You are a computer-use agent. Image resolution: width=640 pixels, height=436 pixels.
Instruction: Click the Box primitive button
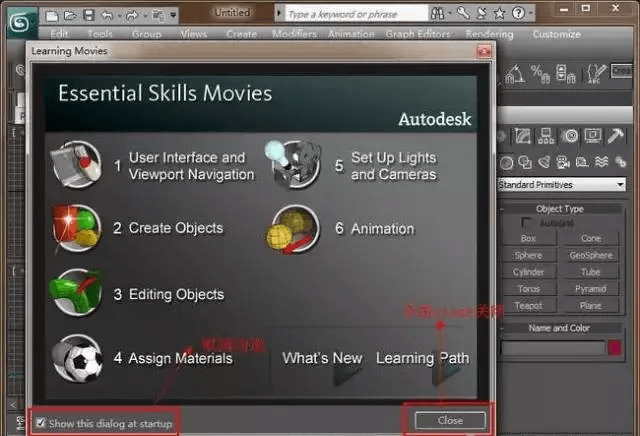[529, 238]
